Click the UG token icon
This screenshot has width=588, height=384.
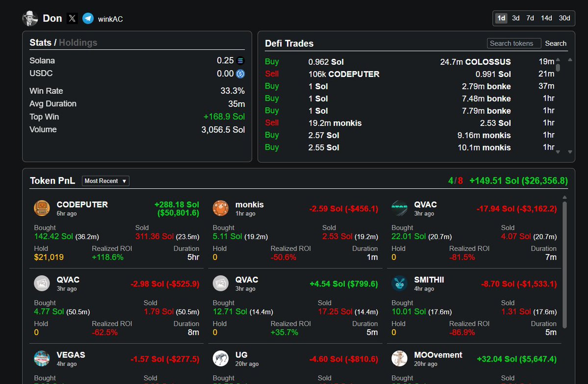[x=221, y=358]
